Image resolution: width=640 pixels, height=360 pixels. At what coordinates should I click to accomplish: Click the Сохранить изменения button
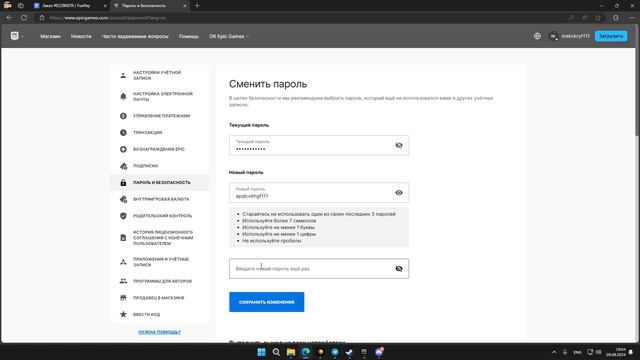tap(267, 302)
